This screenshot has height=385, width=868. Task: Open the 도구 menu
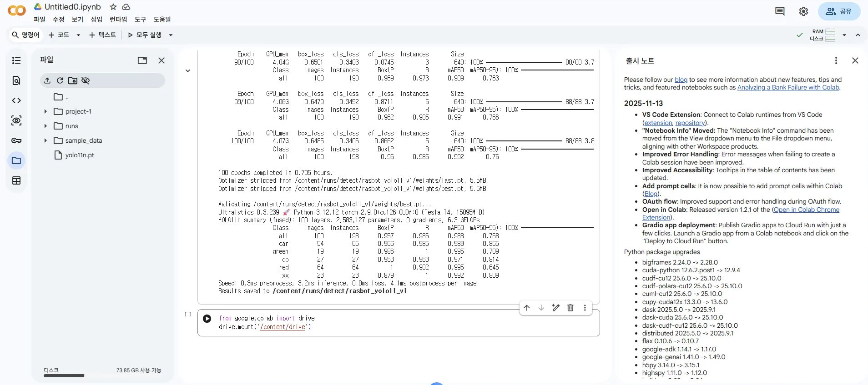pyautogui.click(x=140, y=20)
